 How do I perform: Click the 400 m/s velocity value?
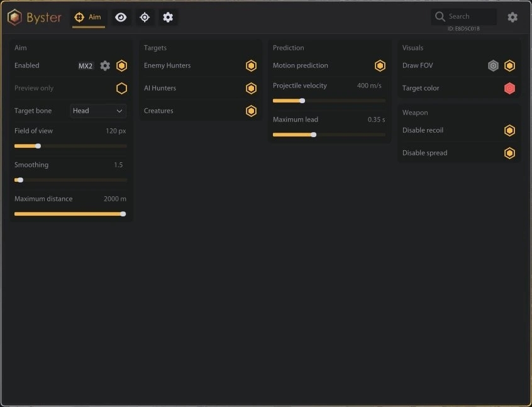point(369,86)
